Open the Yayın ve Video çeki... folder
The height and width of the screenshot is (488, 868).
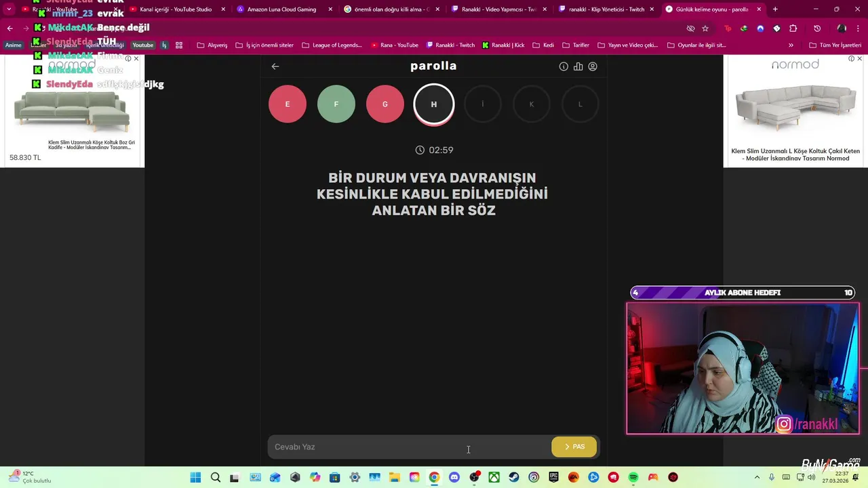[x=627, y=45]
